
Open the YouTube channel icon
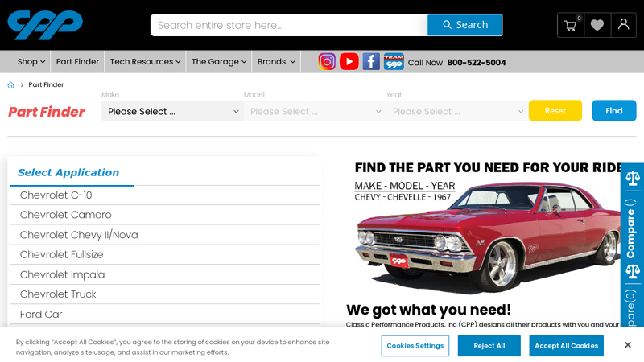tap(349, 62)
